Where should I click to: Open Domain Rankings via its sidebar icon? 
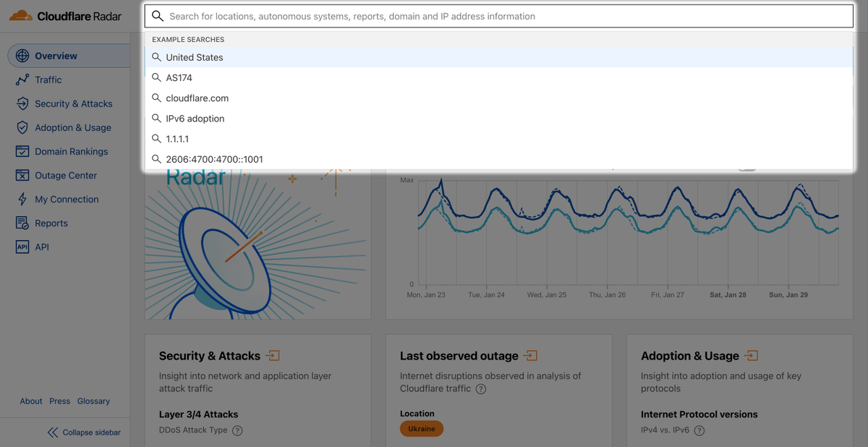click(22, 151)
